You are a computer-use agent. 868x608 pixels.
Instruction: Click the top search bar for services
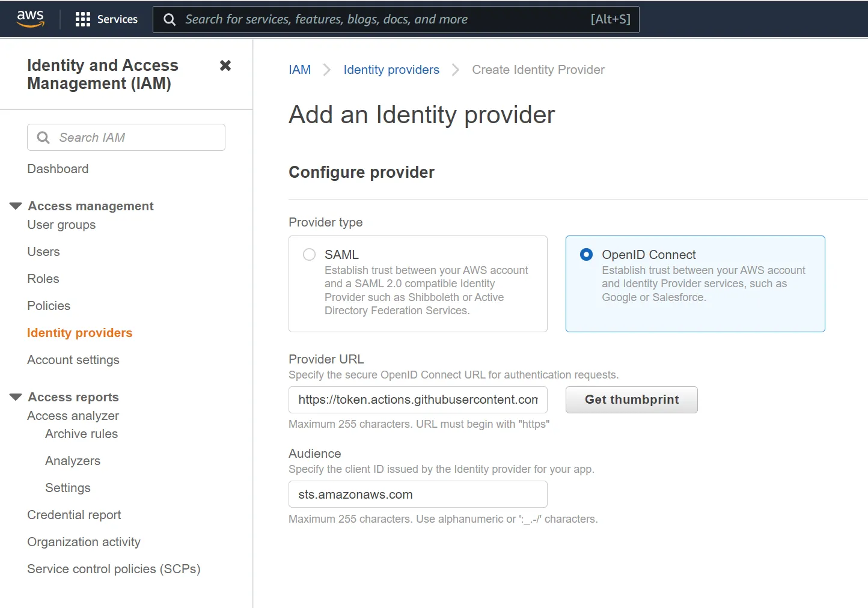(x=397, y=19)
